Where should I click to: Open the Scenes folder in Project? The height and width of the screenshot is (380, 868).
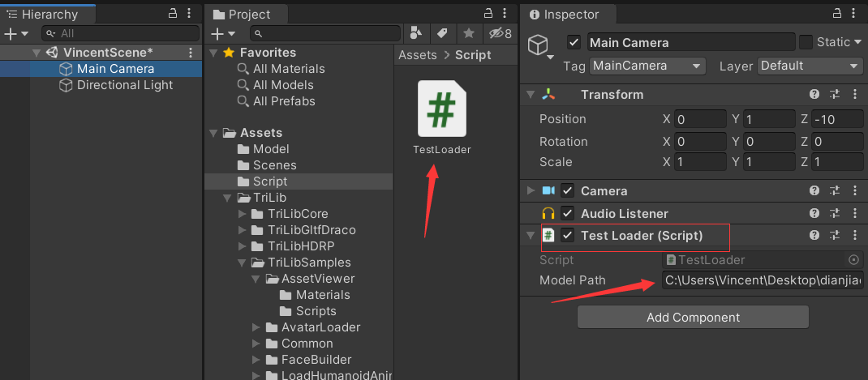274,165
